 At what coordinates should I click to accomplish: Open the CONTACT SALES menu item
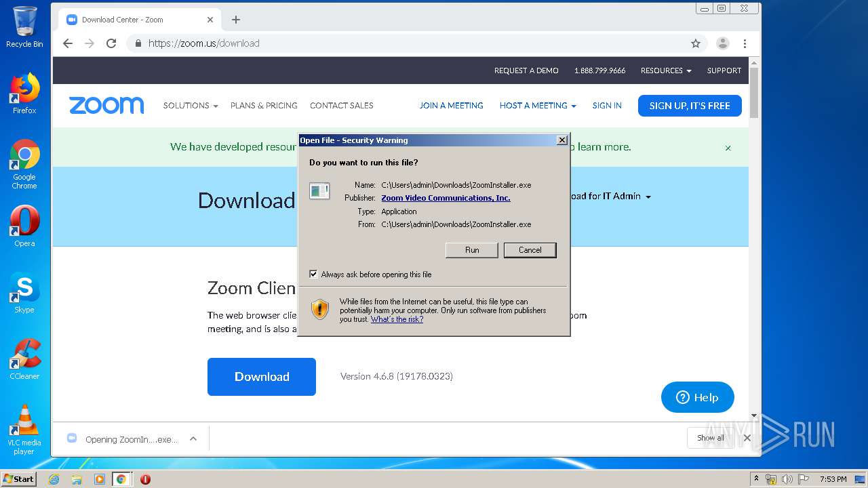(342, 106)
